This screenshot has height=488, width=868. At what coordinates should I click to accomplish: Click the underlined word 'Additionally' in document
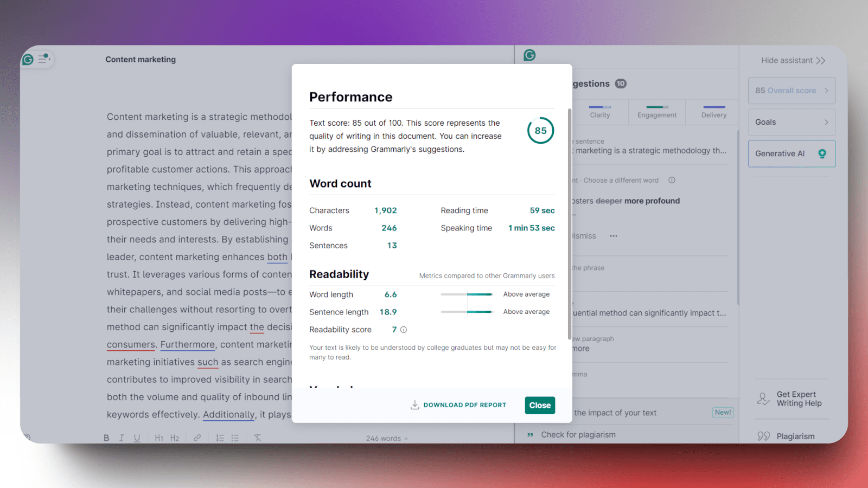(229, 415)
